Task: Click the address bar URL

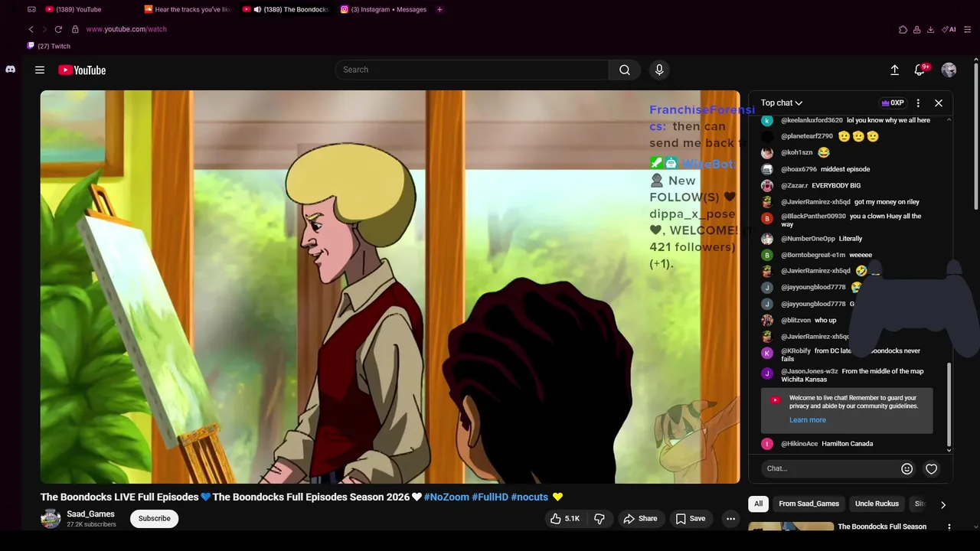Action: (x=126, y=29)
